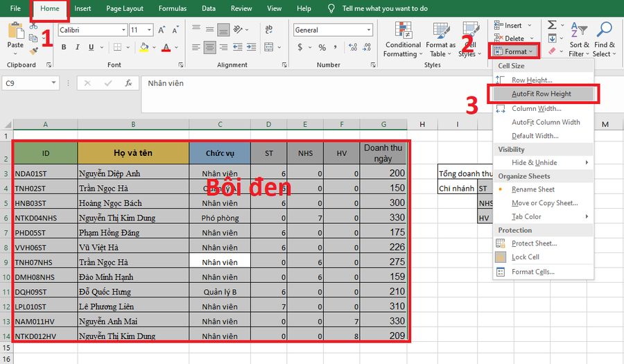Click the Paste clipboard icon

coord(15,31)
